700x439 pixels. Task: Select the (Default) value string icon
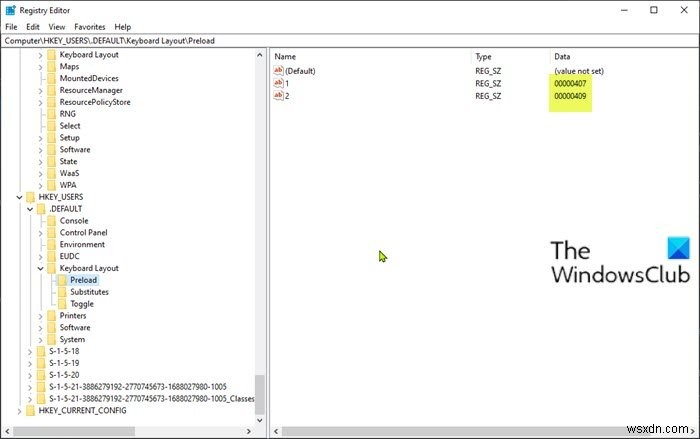pos(279,71)
